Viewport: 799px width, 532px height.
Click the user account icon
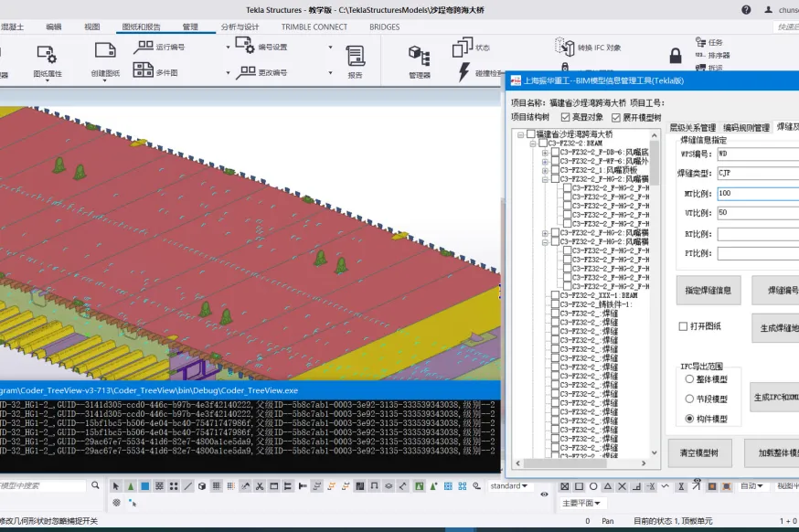click(x=768, y=10)
